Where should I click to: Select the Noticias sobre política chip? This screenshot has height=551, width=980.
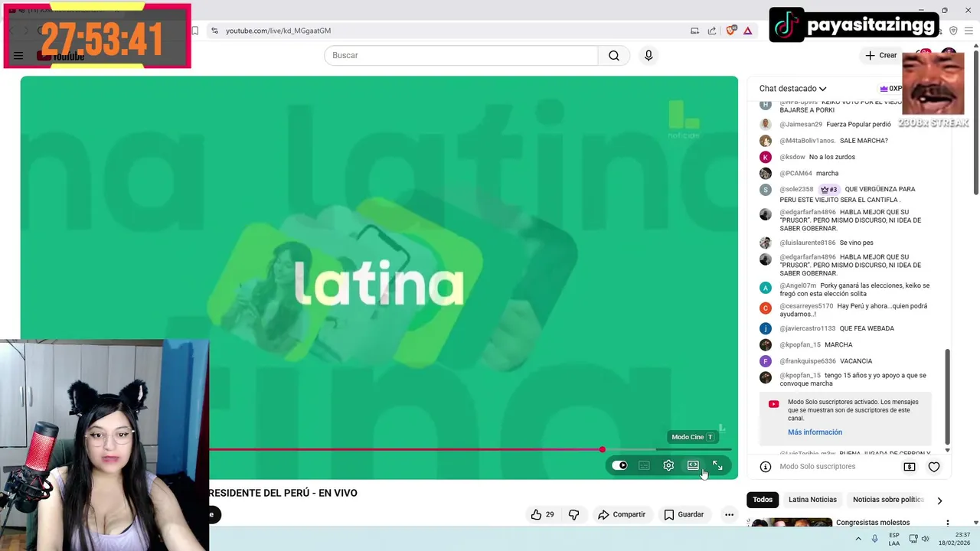[888, 500]
